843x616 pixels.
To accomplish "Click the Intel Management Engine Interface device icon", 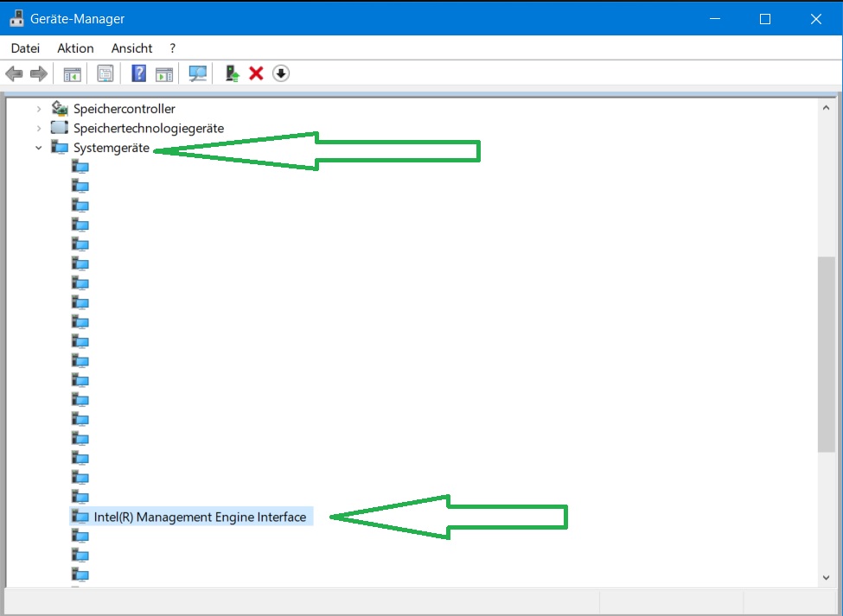I will tap(80, 516).
